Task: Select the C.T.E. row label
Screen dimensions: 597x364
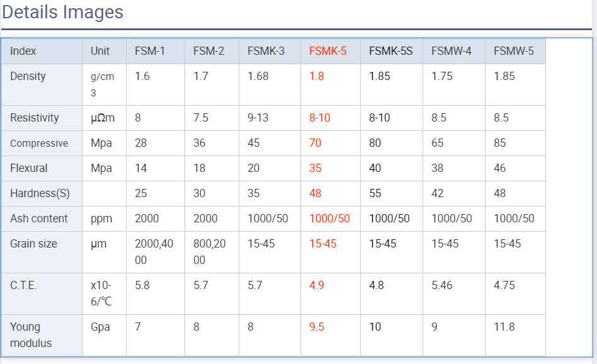Action: (x=23, y=285)
